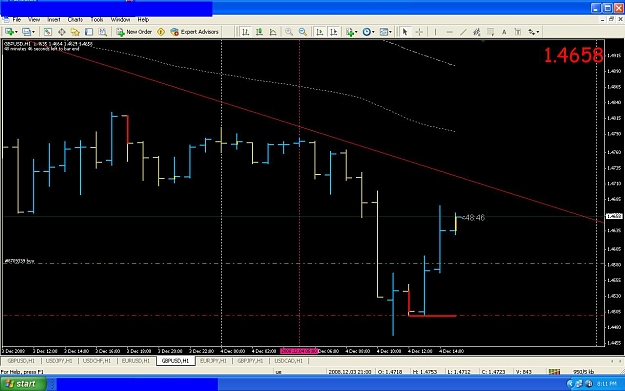Screen dimensions: 625x391
Task: Select the Fibonacci Retracement tool
Action: point(491,32)
